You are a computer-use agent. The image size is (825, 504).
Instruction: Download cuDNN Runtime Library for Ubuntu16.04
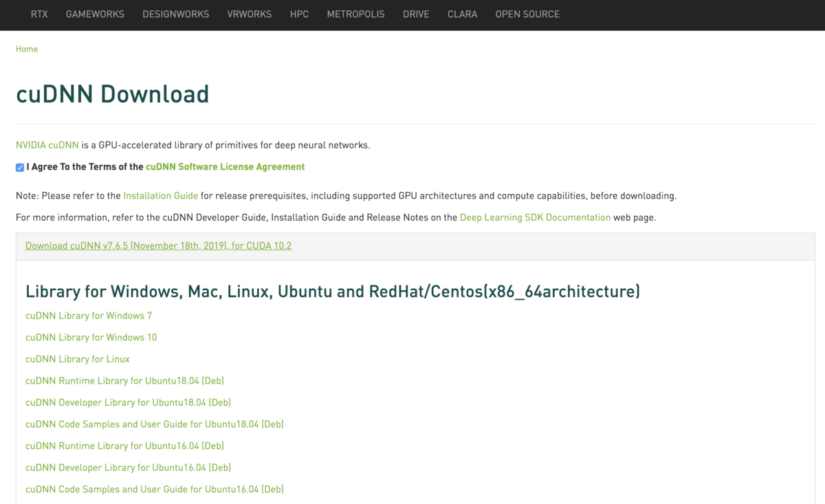pyautogui.click(x=124, y=446)
